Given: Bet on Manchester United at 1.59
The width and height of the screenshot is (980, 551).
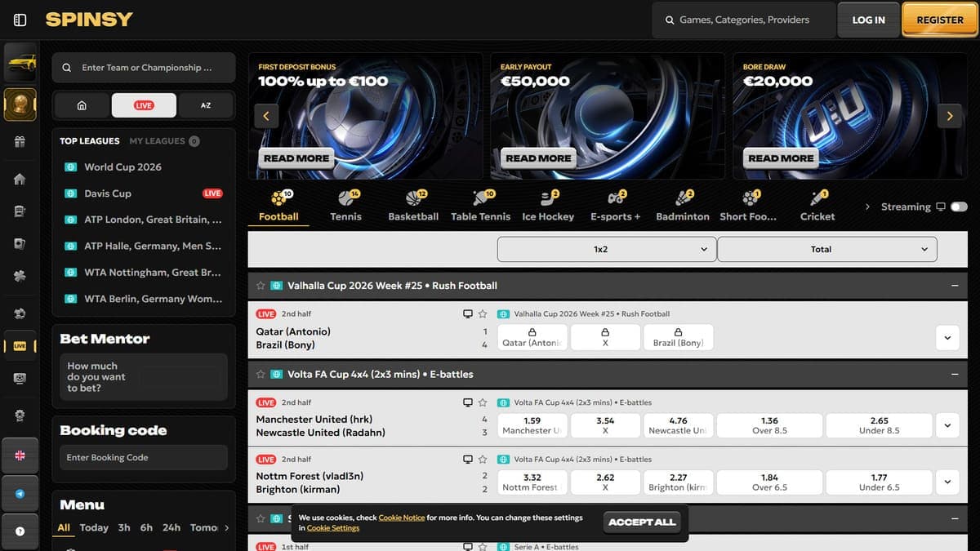Looking at the screenshot, I should (532, 425).
